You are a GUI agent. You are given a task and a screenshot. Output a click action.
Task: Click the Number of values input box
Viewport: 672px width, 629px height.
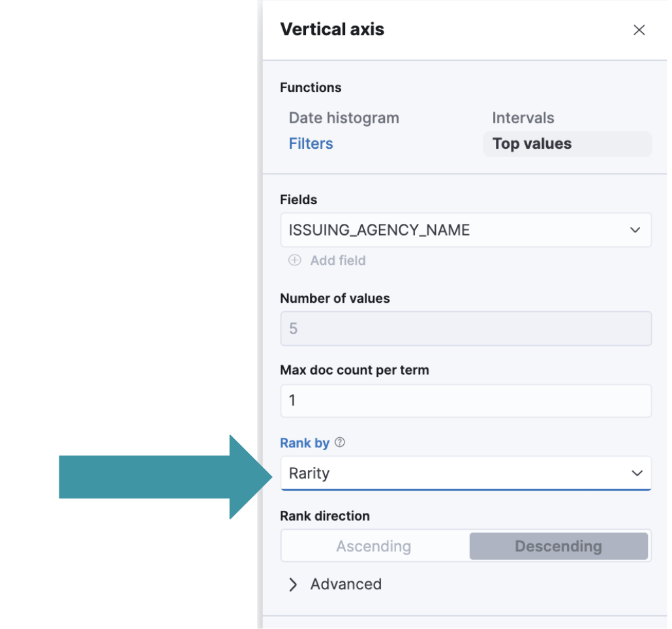click(x=466, y=328)
